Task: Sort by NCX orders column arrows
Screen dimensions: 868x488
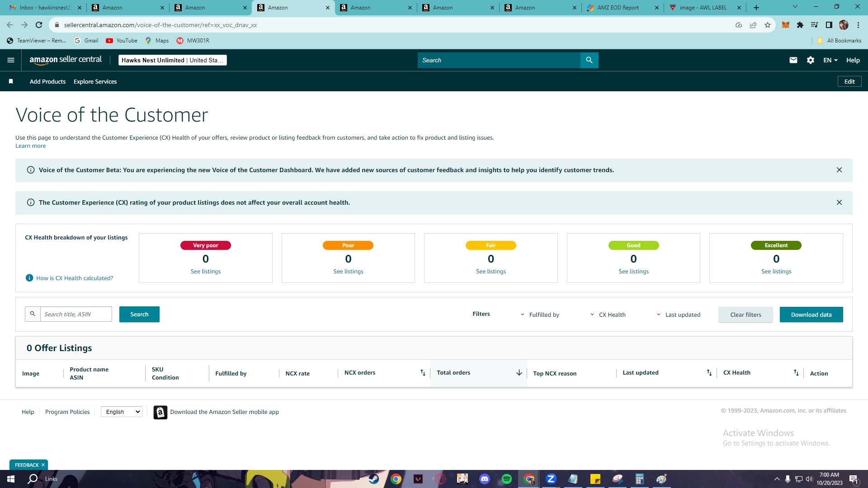Action: 423,373
